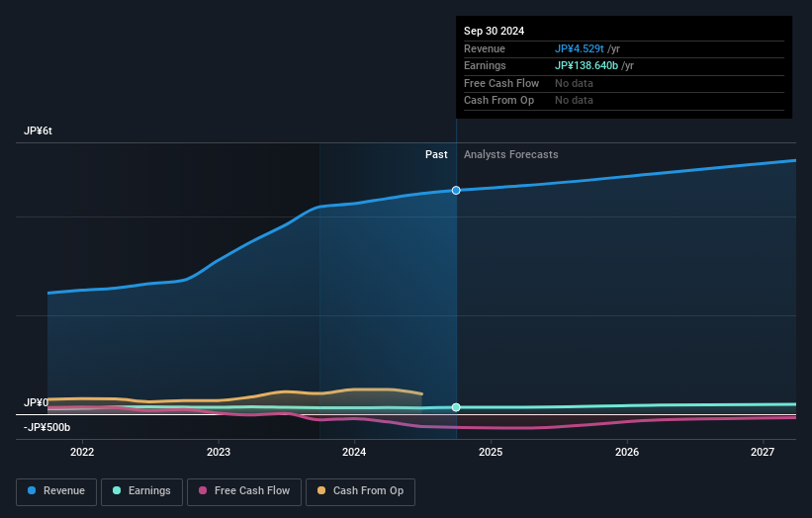812x518 pixels.
Task: Click the Sep 30 2024 tooltip date
Action: (495, 31)
